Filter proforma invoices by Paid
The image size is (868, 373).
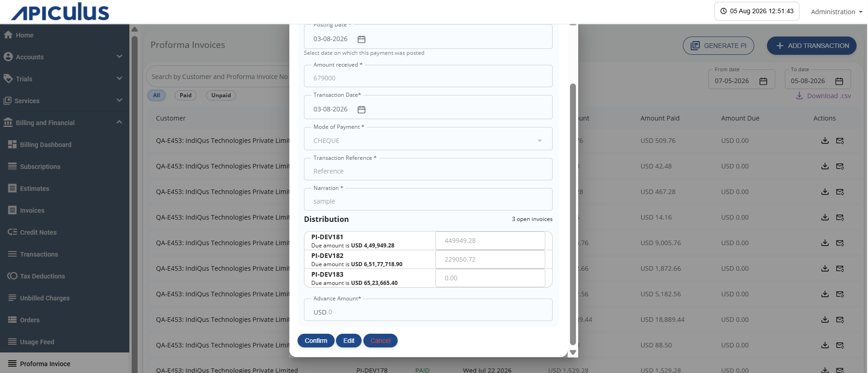click(186, 95)
